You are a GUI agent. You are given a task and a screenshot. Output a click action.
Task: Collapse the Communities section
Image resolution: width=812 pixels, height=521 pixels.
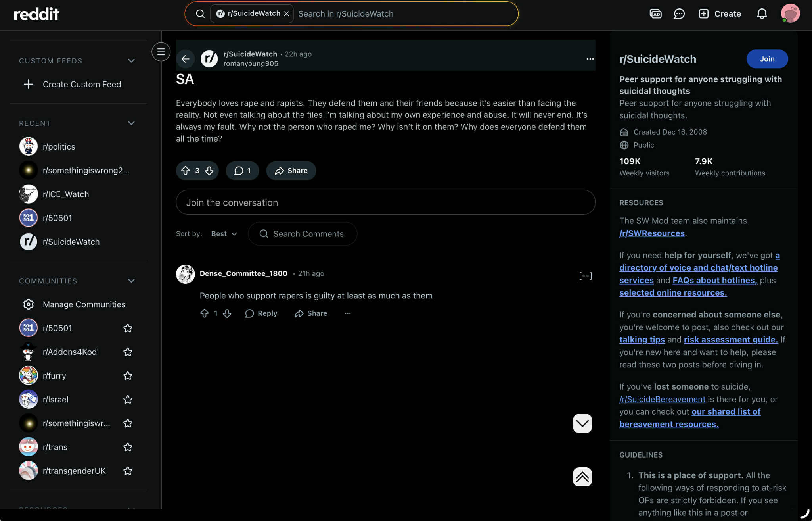click(x=131, y=281)
